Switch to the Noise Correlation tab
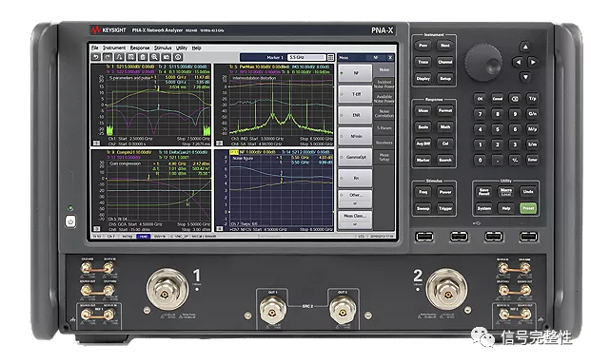 click(x=384, y=114)
